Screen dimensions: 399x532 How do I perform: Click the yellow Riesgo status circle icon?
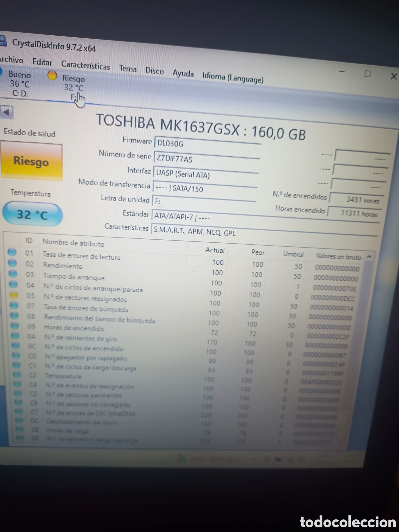52,75
